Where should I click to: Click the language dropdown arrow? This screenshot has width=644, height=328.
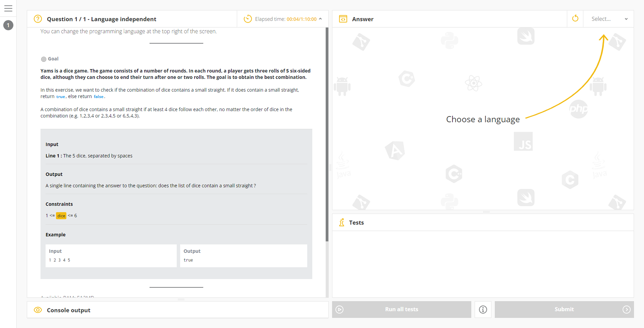(626, 19)
